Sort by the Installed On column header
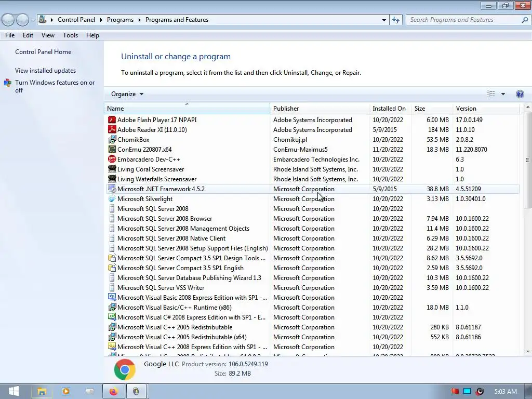Image resolution: width=532 pixels, height=399 pixels. [390, 109]
